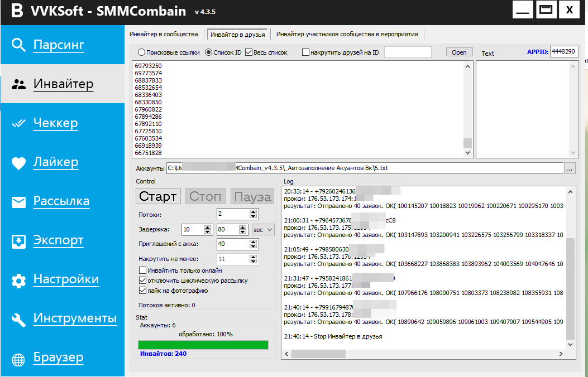Click the gear icon for Настройки

(x=19, y=280)
